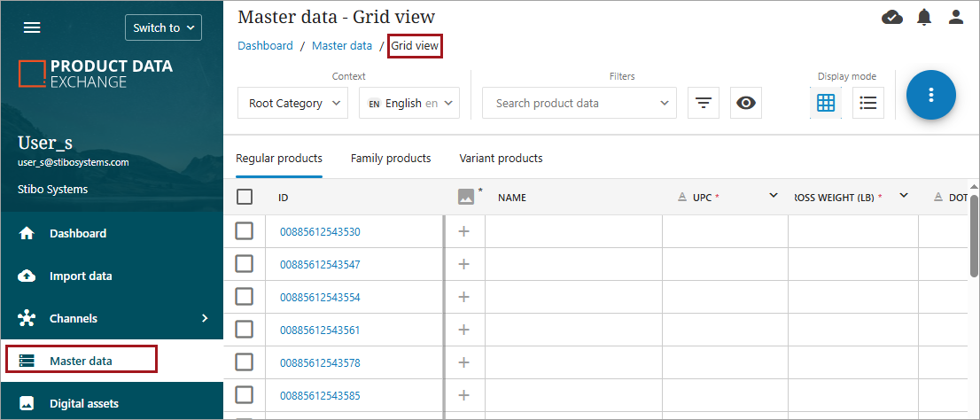980x420 pixels.
Task: Open the English language dropdown
Action: tap(409, 103)
